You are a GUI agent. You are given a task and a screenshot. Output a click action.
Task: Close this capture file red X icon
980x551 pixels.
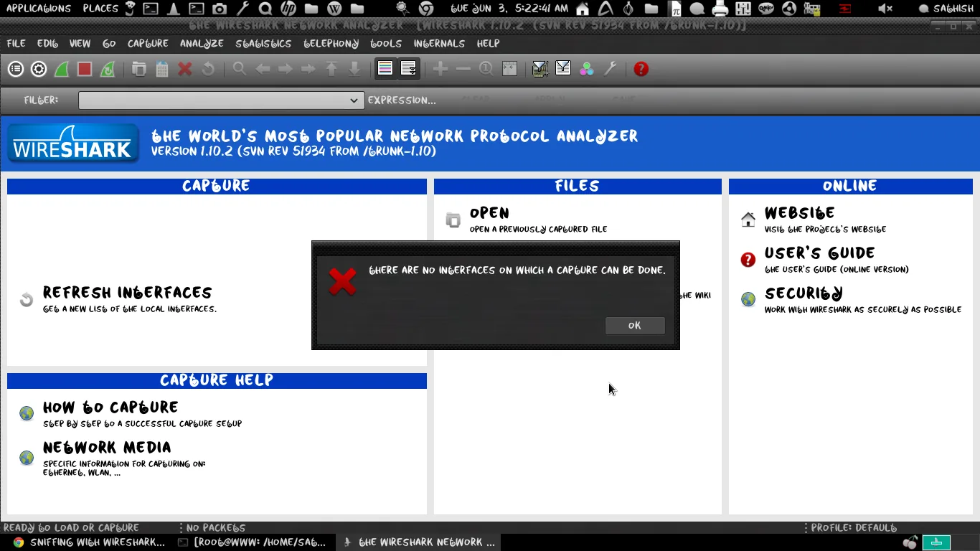click(x=185, y=69)
